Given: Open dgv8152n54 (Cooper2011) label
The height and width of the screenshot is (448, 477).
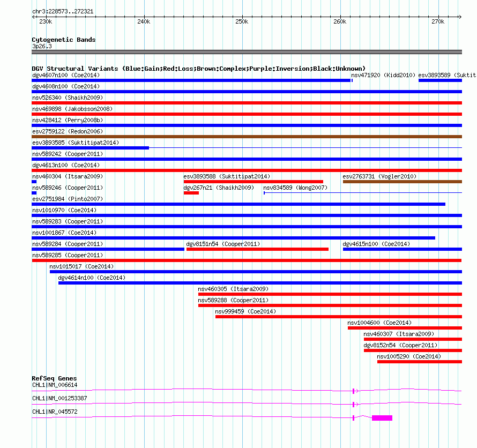Looking at the screenshot, I should coord(400,345).
